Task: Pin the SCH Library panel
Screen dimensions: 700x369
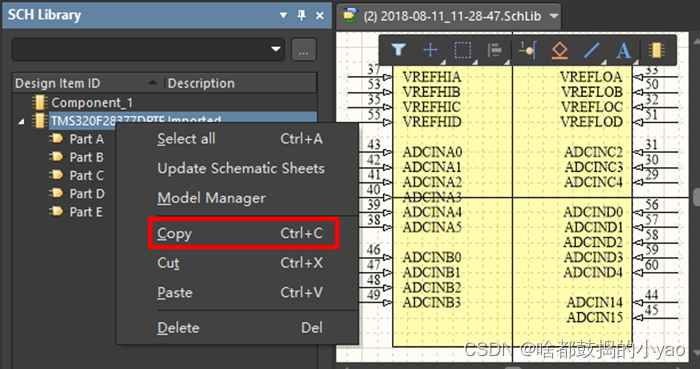Action: (301, 16)
